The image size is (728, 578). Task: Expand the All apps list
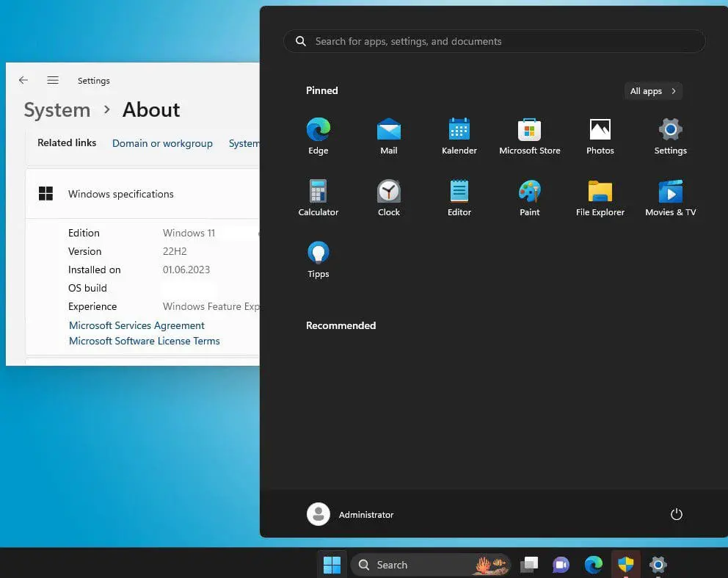pos(652,90)
